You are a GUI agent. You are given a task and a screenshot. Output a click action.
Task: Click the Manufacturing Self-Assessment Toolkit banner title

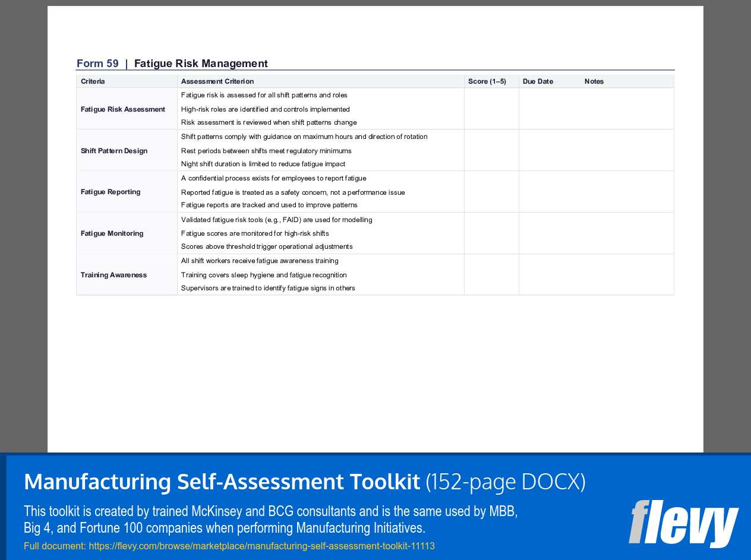[x=221, y=482]
